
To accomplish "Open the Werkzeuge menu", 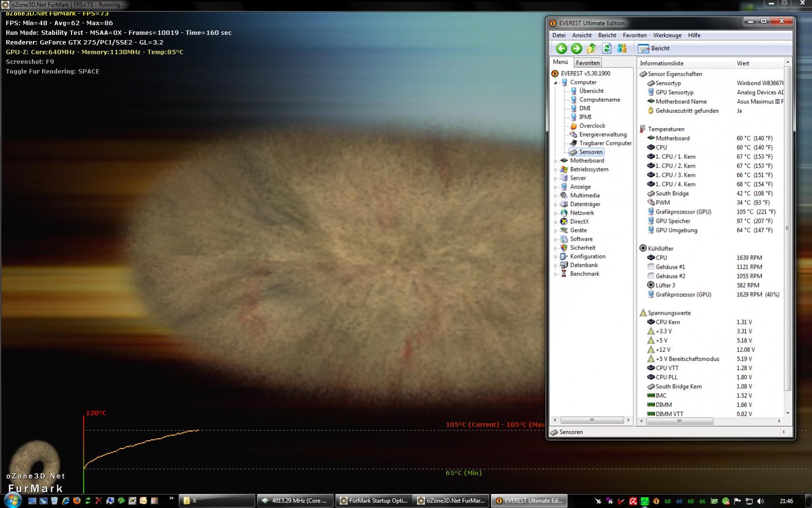I will (x=667, y=35).
